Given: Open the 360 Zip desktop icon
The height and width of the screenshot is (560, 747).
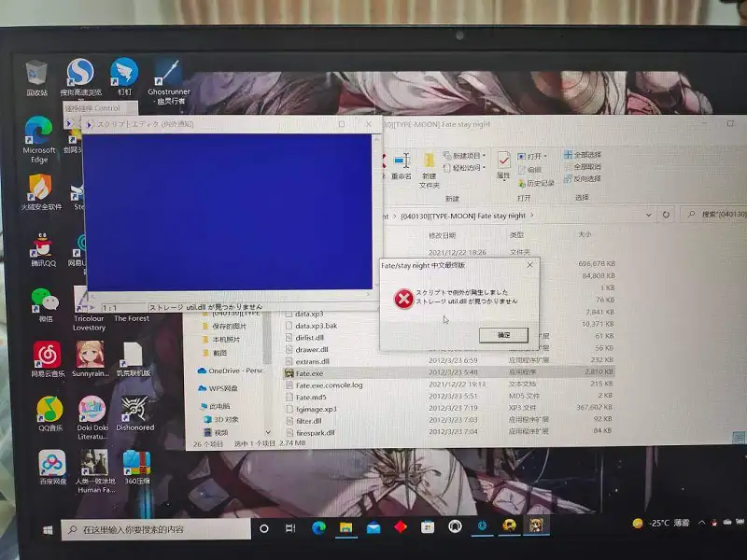Looking at the screenshot, I should [x=136, y=468].
